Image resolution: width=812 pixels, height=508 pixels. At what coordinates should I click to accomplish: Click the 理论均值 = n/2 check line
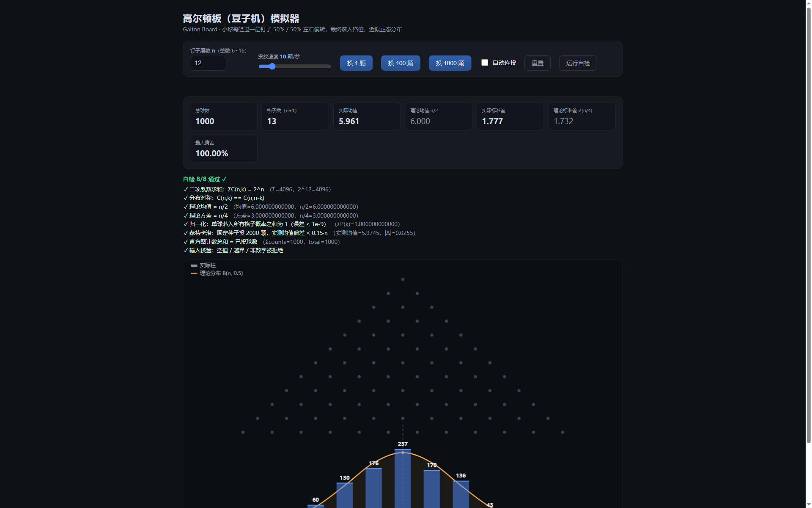(x=271, y=207)
